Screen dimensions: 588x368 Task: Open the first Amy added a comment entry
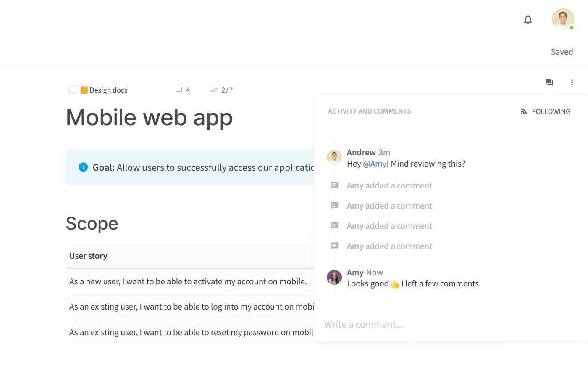coord(389,185)
